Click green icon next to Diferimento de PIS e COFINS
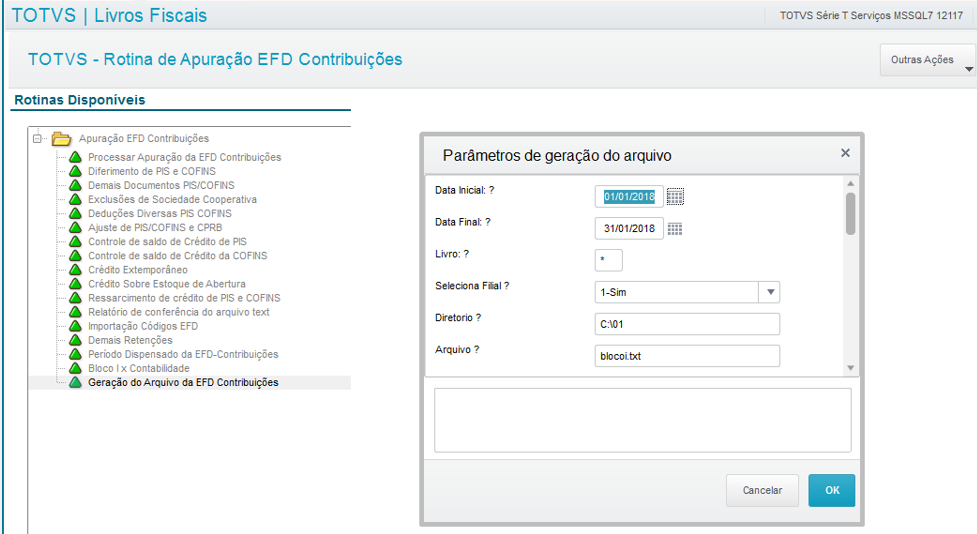Screen dimensions: 977x534 pyautogui.click(x=75, y=171)
